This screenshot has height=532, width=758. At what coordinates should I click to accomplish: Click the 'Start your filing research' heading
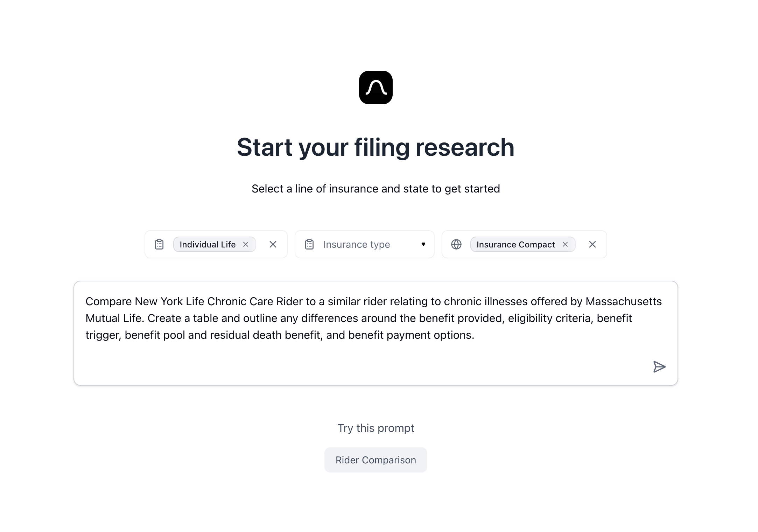pos(376,147)
